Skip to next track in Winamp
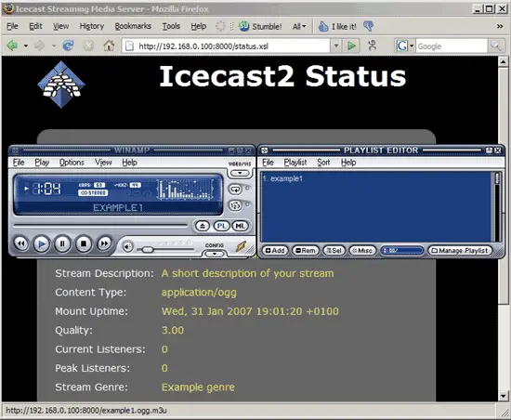The height and width of the screenshot is (420, 511). (x=104, y=243)
